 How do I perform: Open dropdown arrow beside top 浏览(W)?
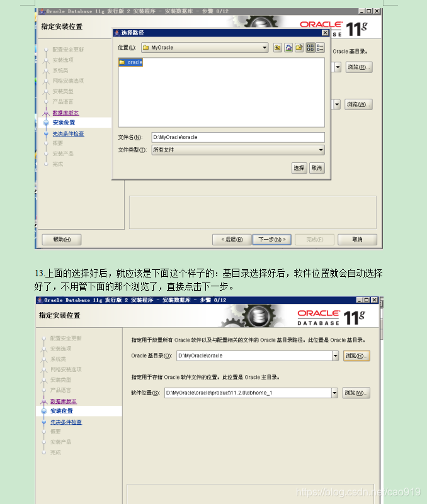(x=336, y=104)
